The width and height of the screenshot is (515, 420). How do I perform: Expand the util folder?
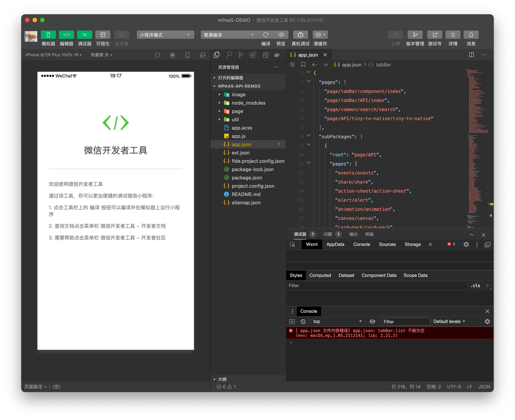248,120
